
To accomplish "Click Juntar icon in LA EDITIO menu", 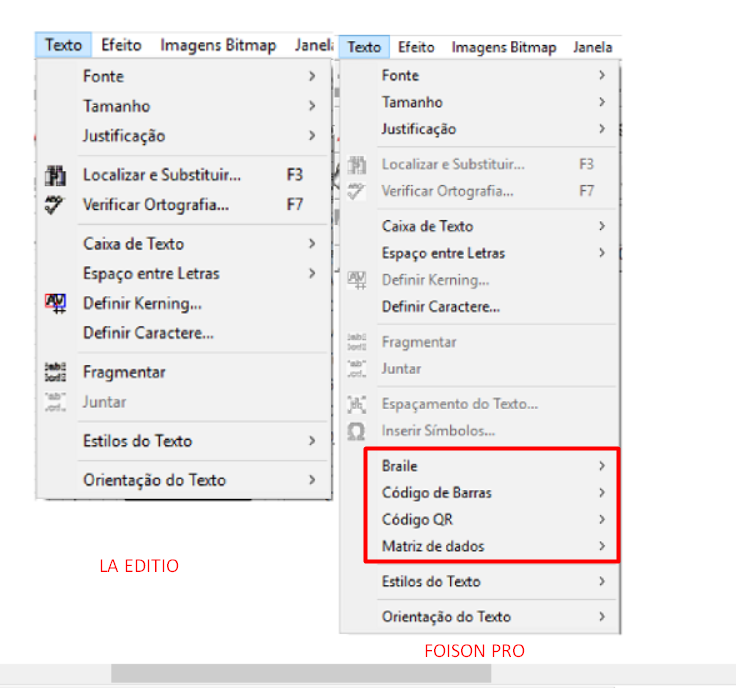I will (55, 402).
